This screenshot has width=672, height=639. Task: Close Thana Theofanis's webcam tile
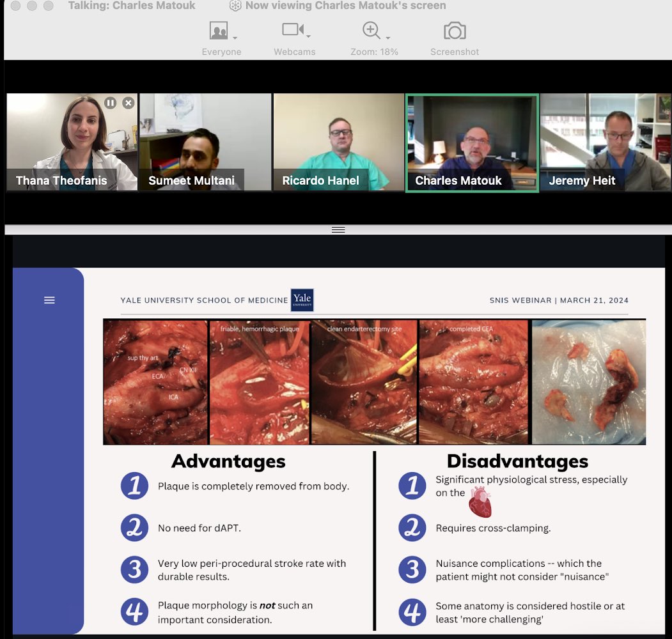[x=128, y=102]
